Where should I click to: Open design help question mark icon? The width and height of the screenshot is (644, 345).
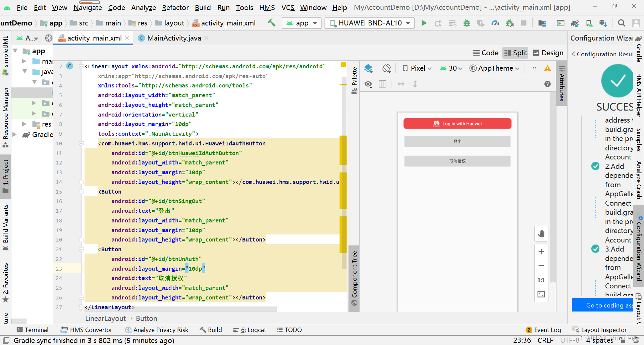tap(547, 84)
